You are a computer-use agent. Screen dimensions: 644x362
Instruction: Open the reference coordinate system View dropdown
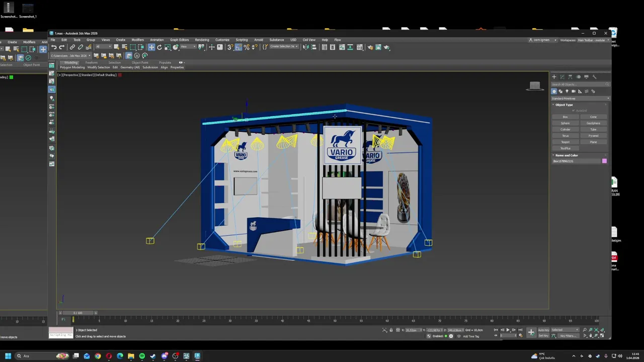click(187, 47)
